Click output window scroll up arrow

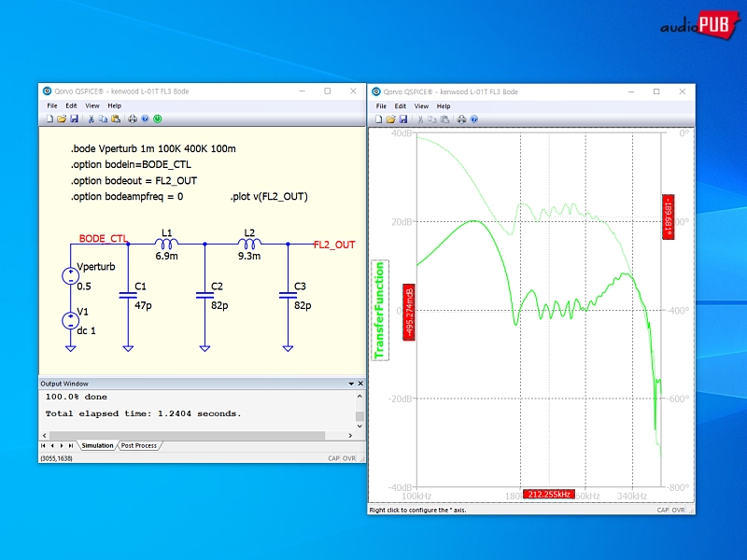click(x=359, y=396)
